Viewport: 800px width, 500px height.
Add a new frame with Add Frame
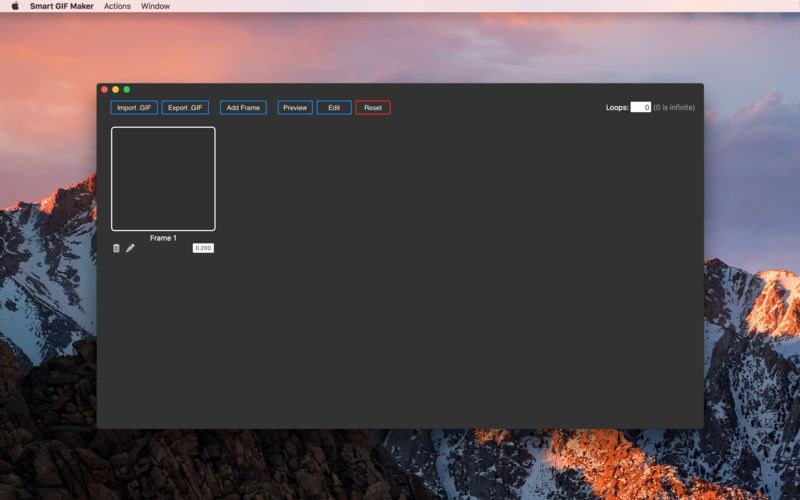coord(243,108)
